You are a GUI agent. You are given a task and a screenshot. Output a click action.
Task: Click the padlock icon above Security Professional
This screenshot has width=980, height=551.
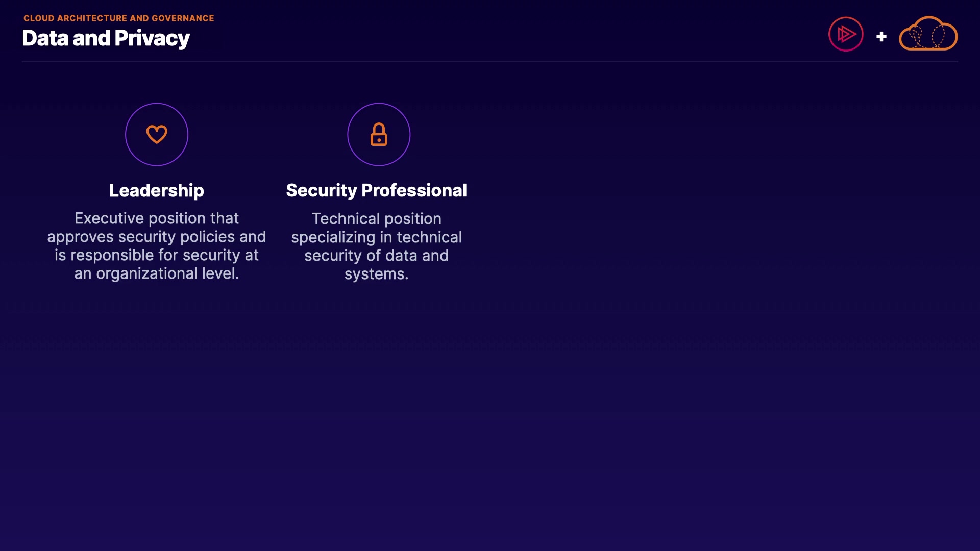point(379,134)
